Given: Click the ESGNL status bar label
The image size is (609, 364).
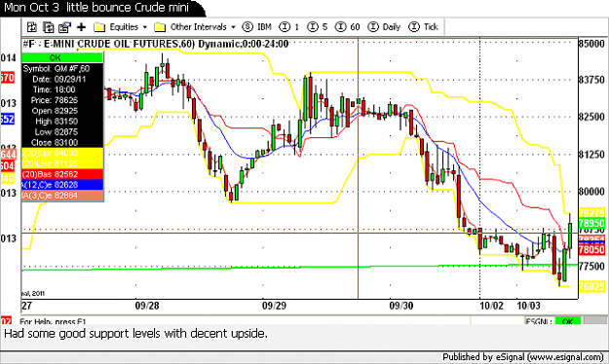Looking at the screenshot, I should [539, 321].
